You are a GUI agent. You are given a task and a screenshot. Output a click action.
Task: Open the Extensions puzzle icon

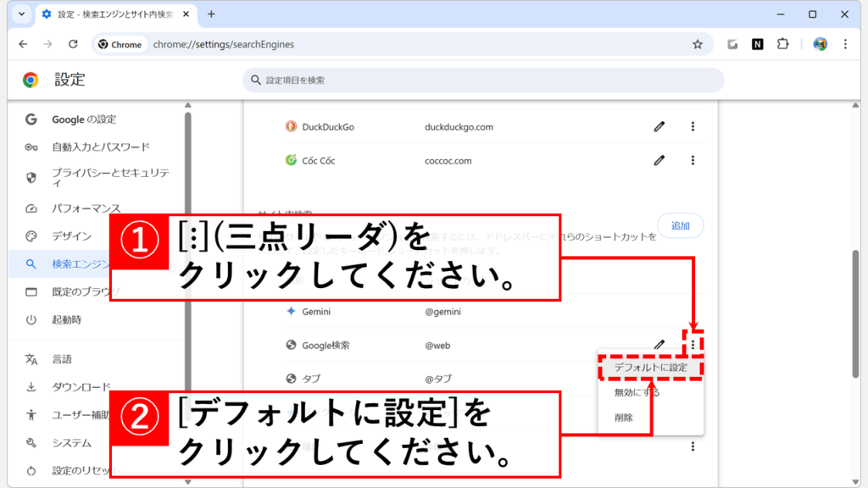click(782, 44)
